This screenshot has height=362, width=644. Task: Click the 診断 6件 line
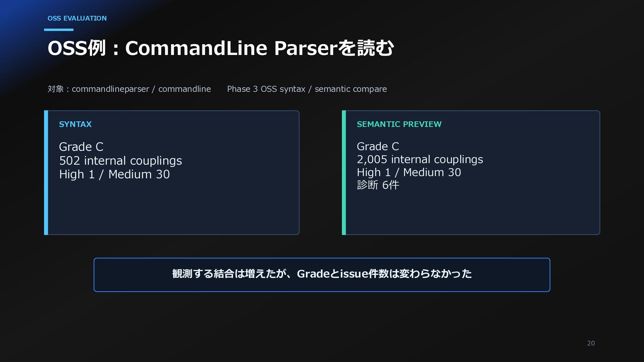pyautogui.click(x=378, y=185)
